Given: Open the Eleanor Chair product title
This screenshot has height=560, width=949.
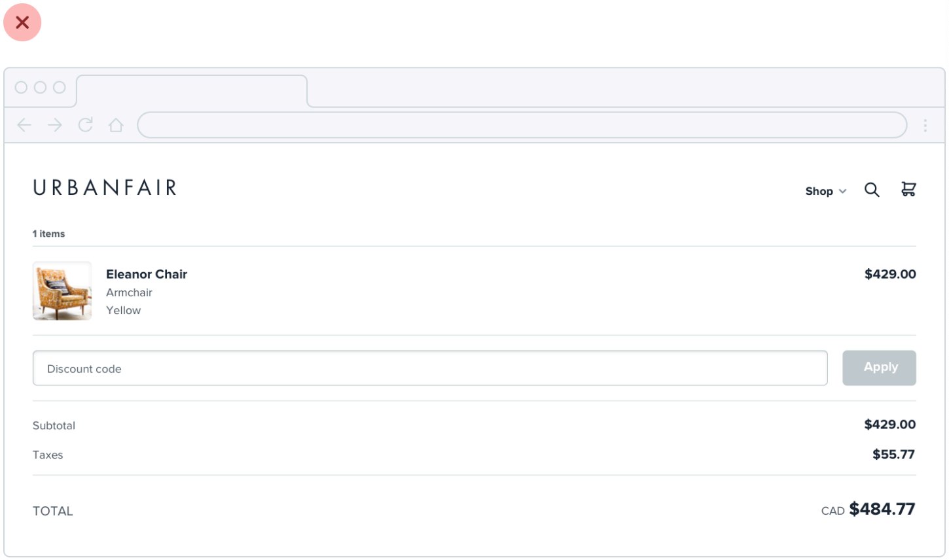Looking at the screenshot, I should [147, 274].
